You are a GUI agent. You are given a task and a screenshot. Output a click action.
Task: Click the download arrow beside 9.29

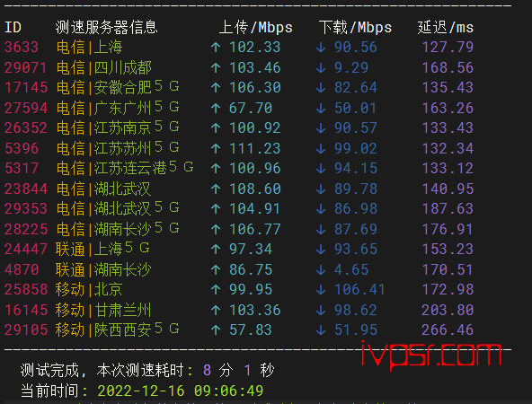click(x=321, y=68)
